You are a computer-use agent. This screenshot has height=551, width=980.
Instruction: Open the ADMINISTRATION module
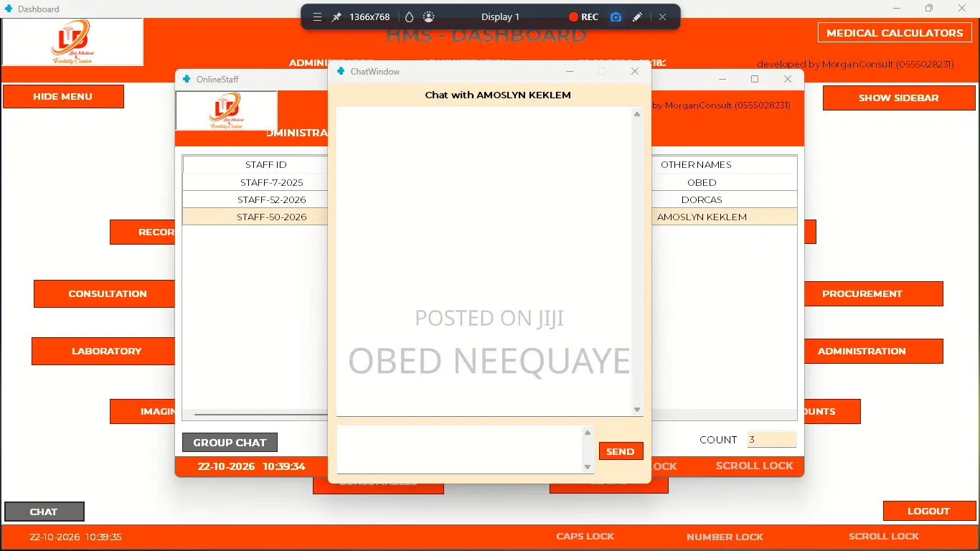[x=872, y=351]
